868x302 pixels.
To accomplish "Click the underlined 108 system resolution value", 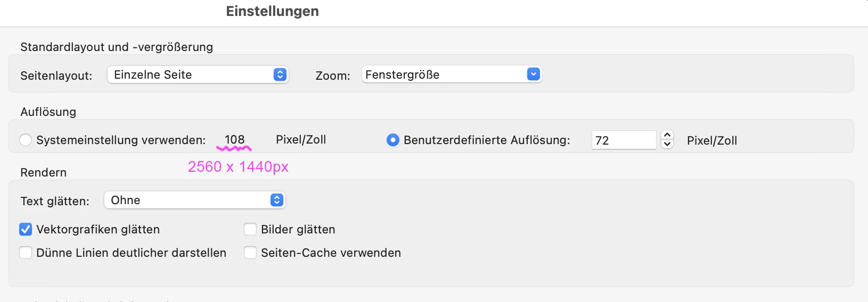I will click(234, 139).
